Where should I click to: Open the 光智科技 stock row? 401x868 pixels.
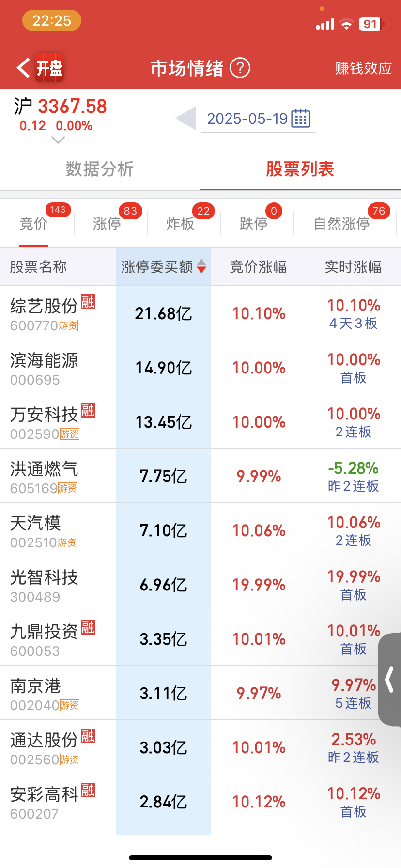(200, 584)
